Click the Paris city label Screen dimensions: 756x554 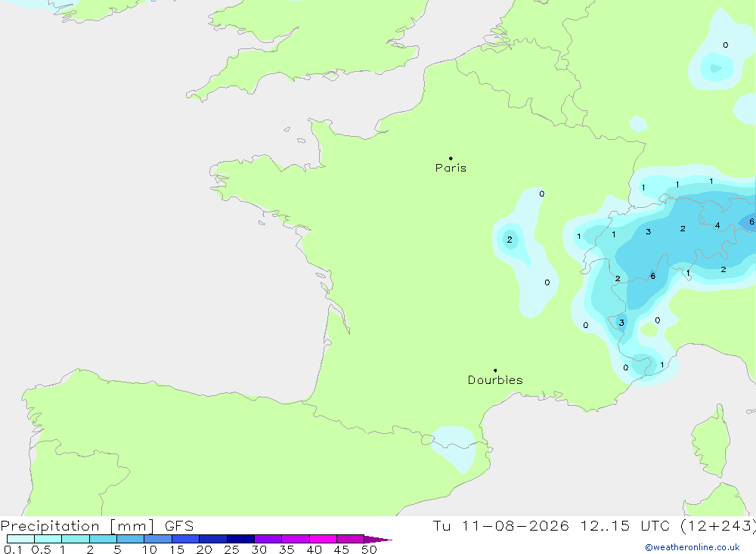click(451, 168)
